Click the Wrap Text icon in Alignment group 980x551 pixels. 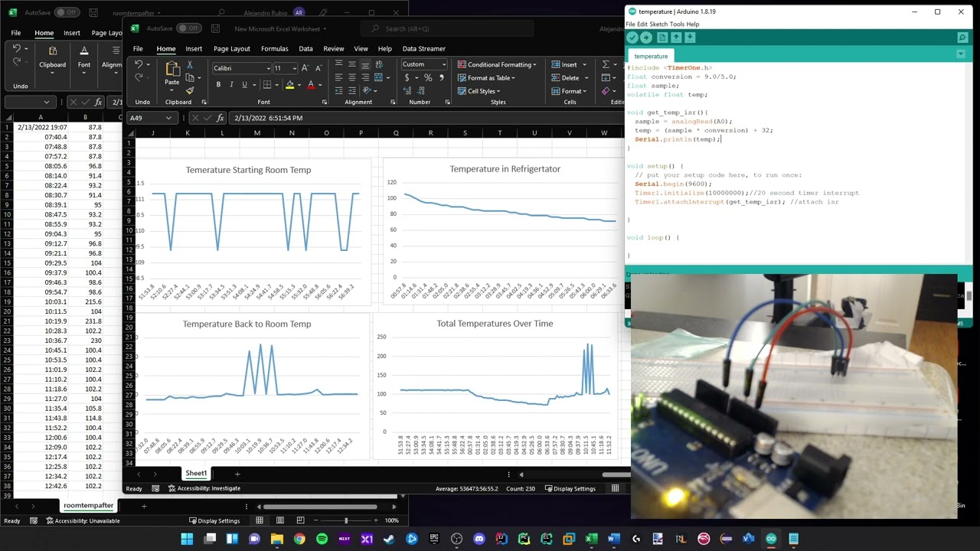point(378,64)
